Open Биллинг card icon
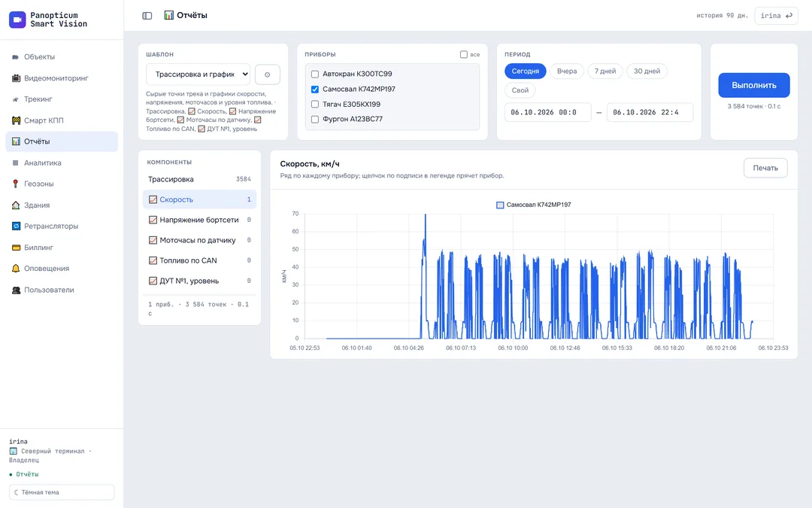 point(16,248)
